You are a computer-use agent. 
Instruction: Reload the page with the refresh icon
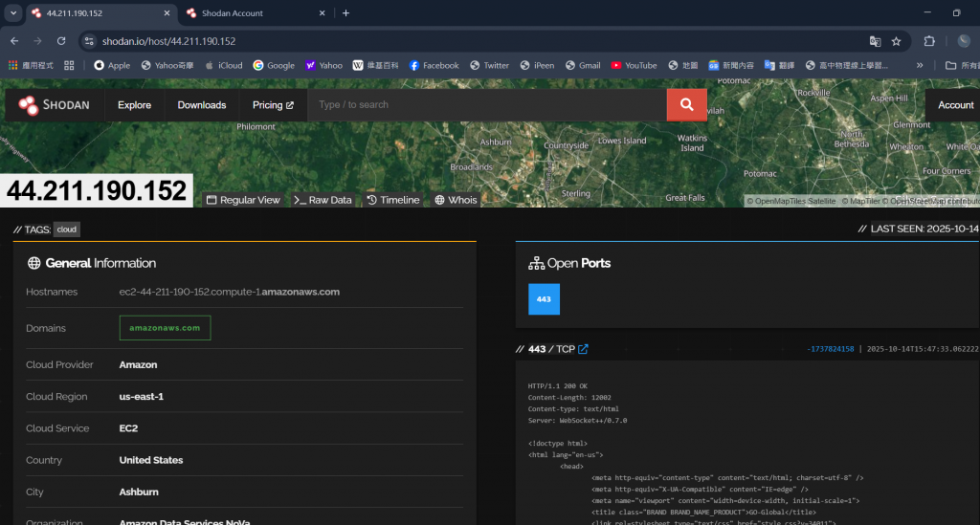[x=61, y=41]
